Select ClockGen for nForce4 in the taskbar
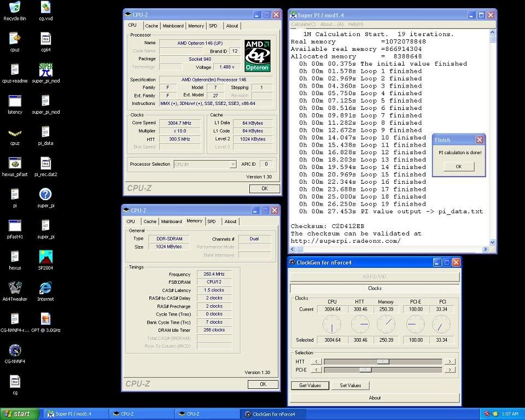 pyautogui.click(x=273, y=414)
